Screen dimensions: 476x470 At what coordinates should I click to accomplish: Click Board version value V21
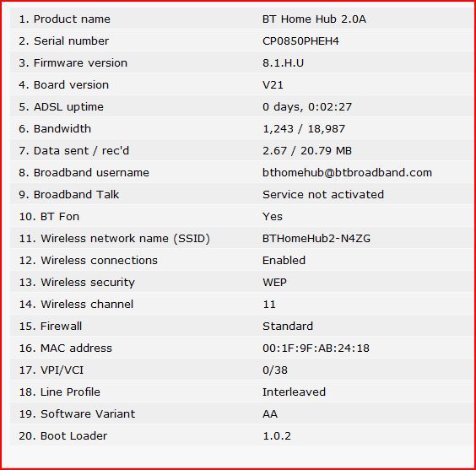273,84
